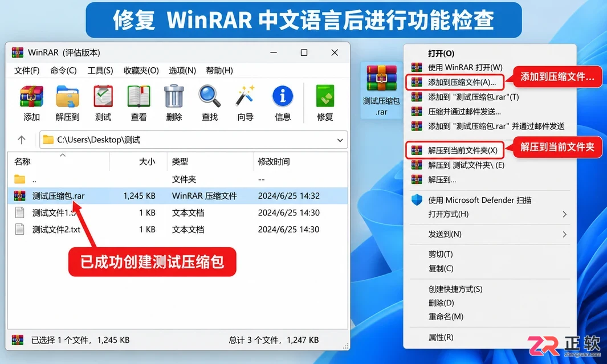Click the Test (测试) toolbar icon
Image resolution: width=607 pixels, height=364 pixels.
point(103,97)
